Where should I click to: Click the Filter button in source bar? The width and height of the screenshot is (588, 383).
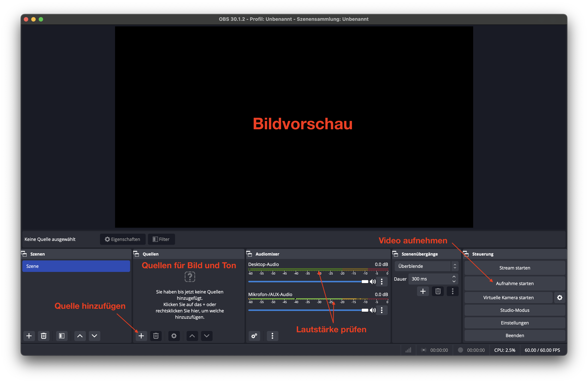161,239
